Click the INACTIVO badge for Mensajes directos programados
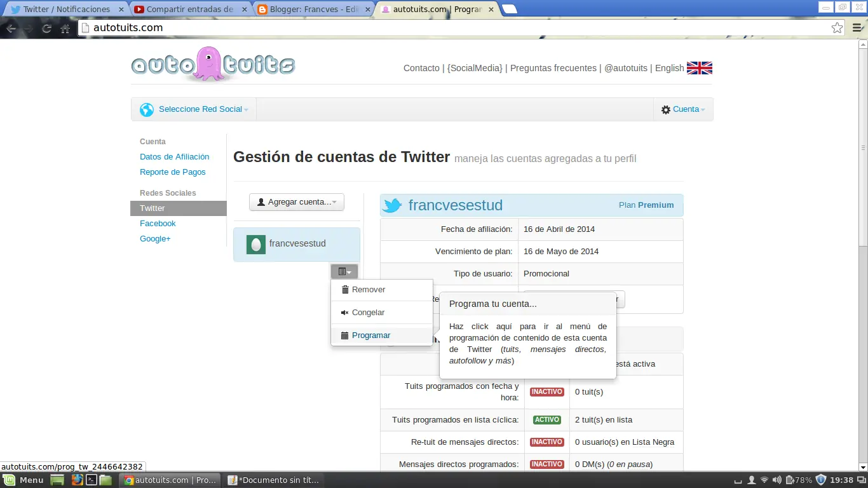The image size is (868, 488). [x=547, y=464]
